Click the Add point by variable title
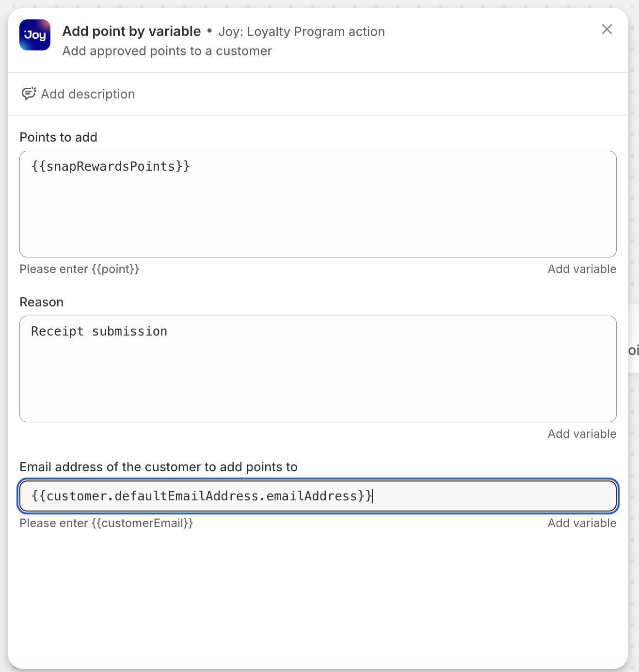Viewport: 639px width, 672px height. [131, 32]
